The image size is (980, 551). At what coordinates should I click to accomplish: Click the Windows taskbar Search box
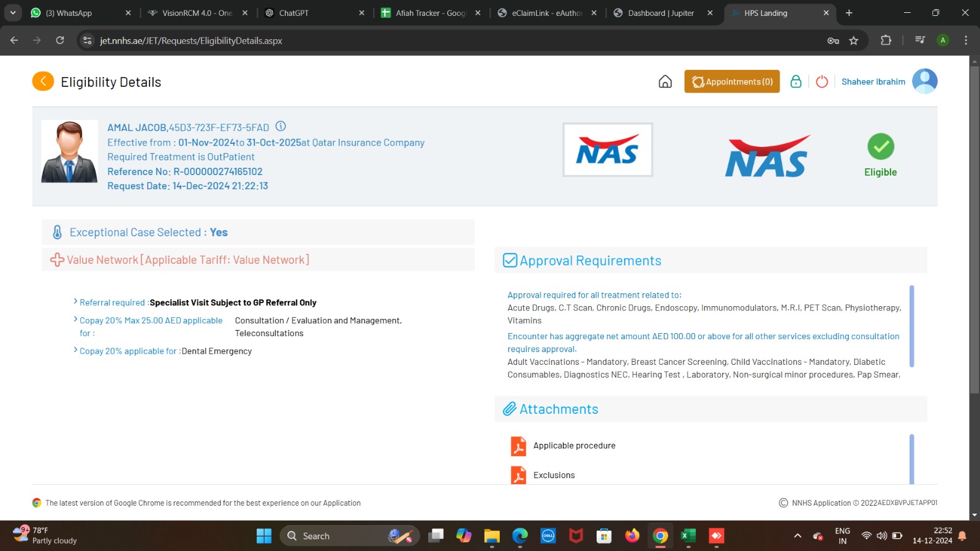click(350, 536)
